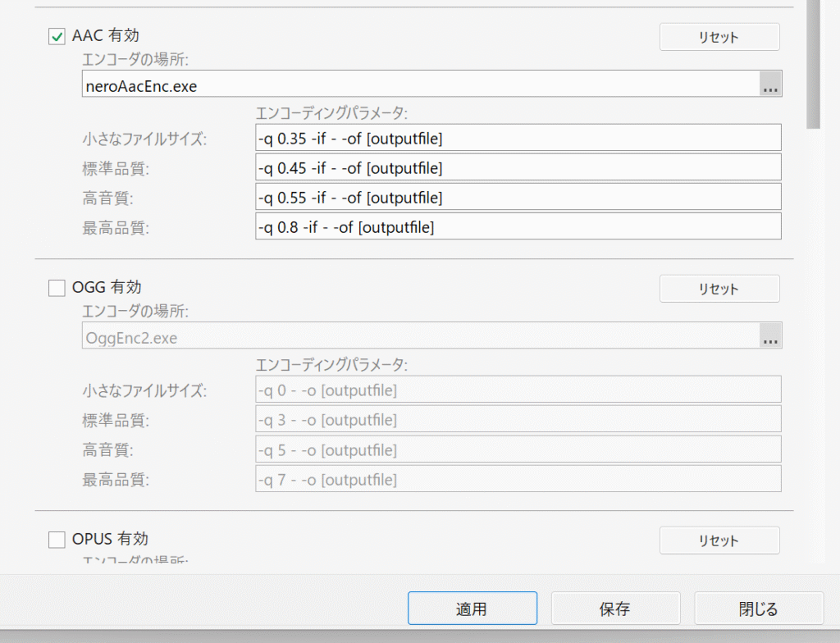Reset the AAC encoder settings
The width and height of the screenshot is (840, 643).
click(x=719, y=38)
